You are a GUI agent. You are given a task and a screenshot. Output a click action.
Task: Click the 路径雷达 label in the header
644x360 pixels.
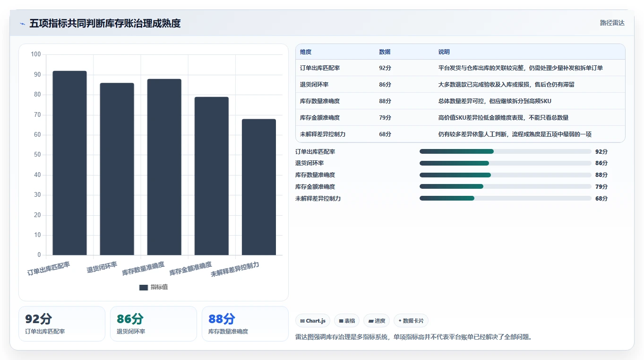[x=612, y=23]
